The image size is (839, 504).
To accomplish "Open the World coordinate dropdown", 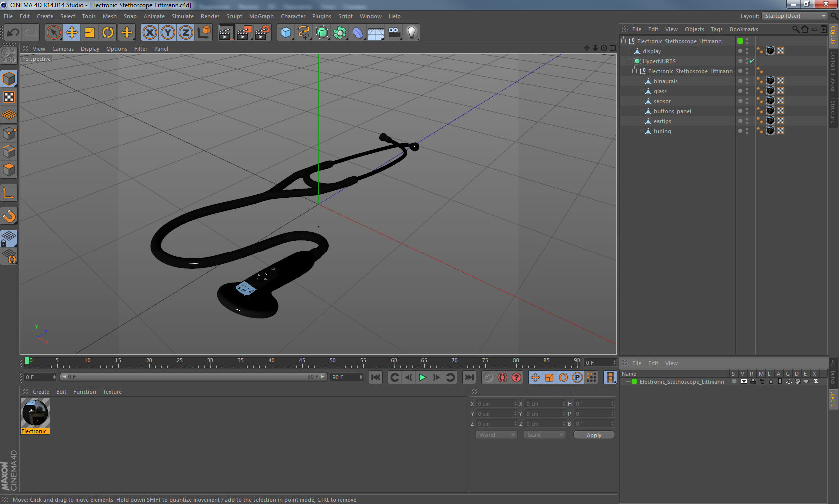I will pyautogui.click(x=496, y=435).
